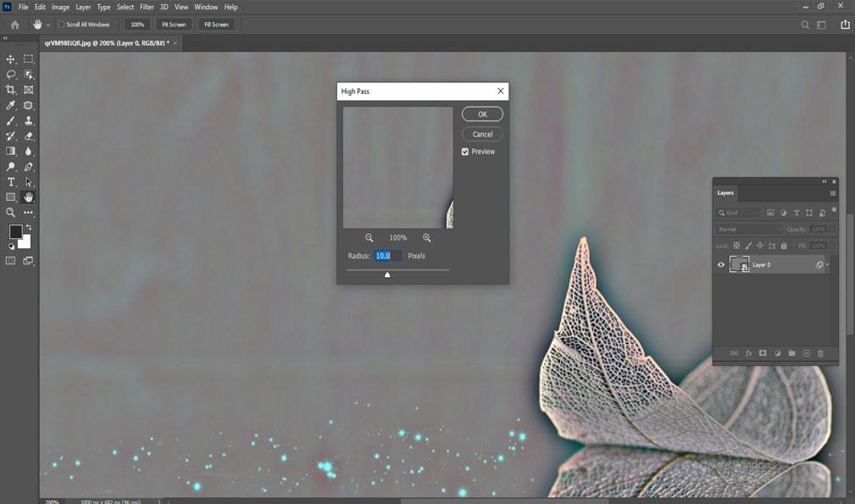
Task: Reset default foreground and background colors
Action: [x=12, y=246]
